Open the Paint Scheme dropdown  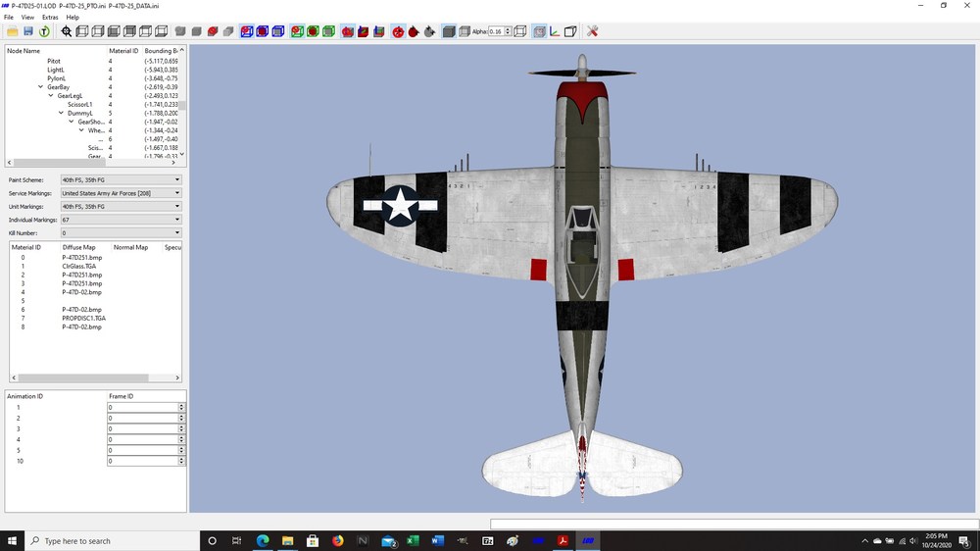[x=122, y=179]
